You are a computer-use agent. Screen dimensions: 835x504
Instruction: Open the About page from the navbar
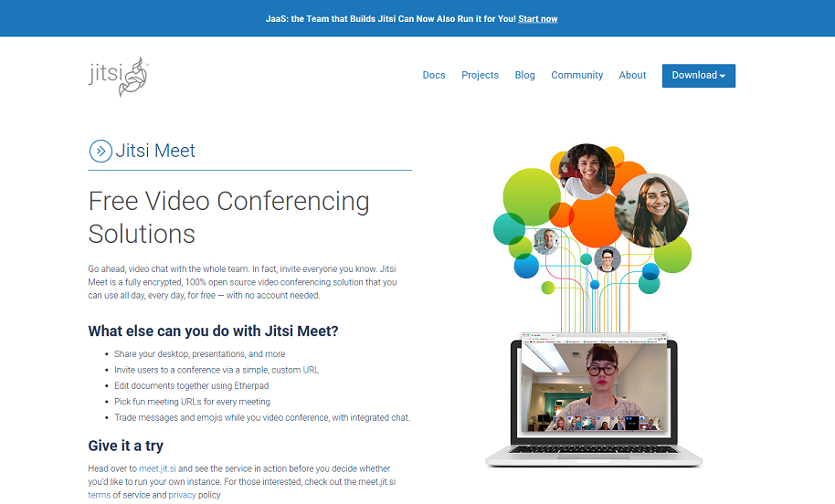[x=632, y=76]
